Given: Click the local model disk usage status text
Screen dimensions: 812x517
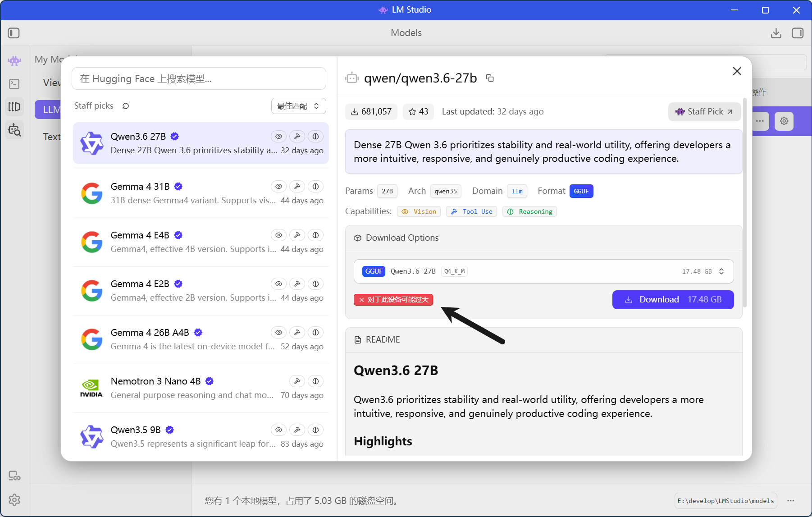Looking at the screenshot, I should (301, 501).
